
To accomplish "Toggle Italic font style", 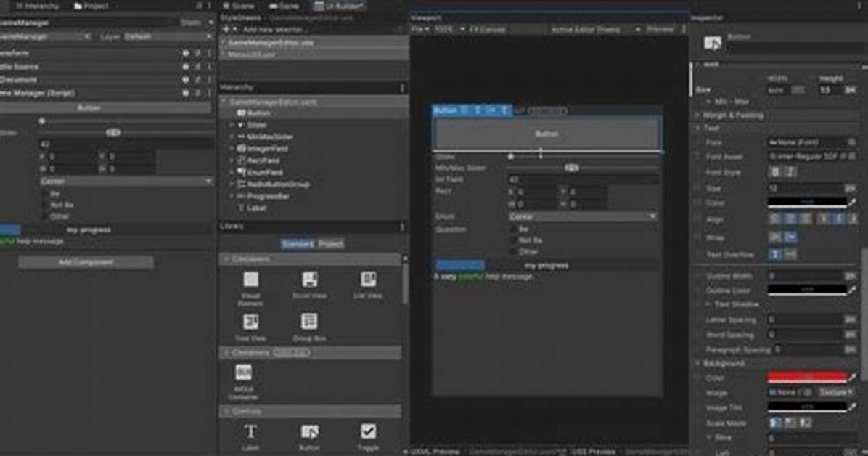I will (x=790, y=172).
